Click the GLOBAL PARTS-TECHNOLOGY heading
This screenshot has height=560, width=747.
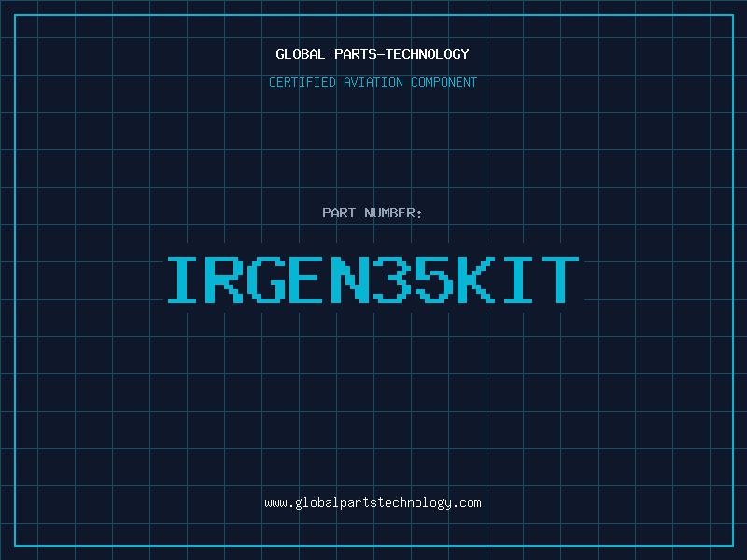point(373,54)
